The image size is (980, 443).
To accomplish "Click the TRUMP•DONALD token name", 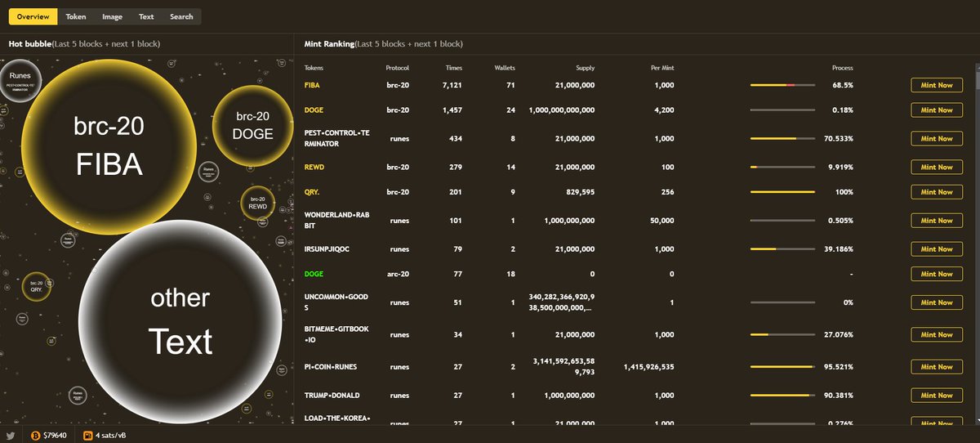I will point(332,396).
